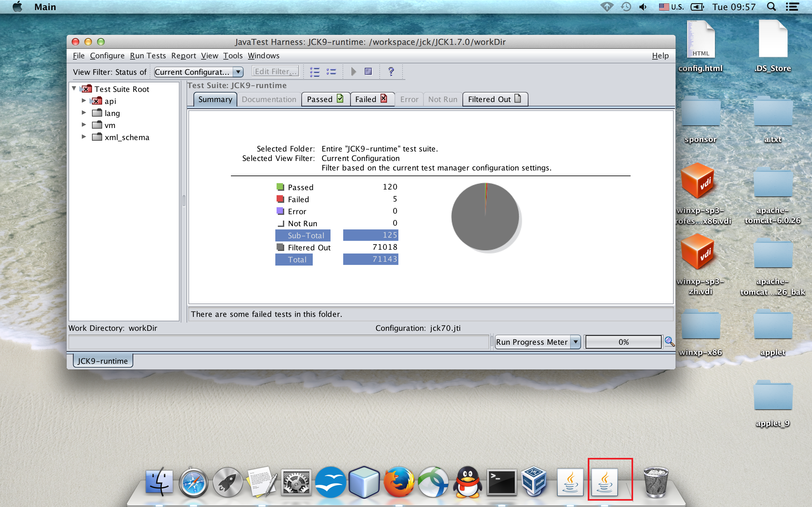Click the full configuration editor toolbar icon
This screenshot has width=812, height=507.
click(x=314, y=72)
